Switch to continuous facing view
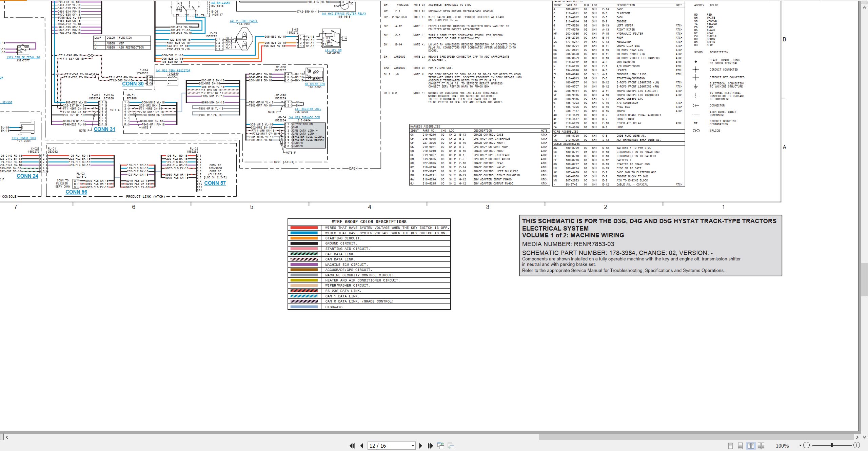The image size is (868, 451). 761,446
